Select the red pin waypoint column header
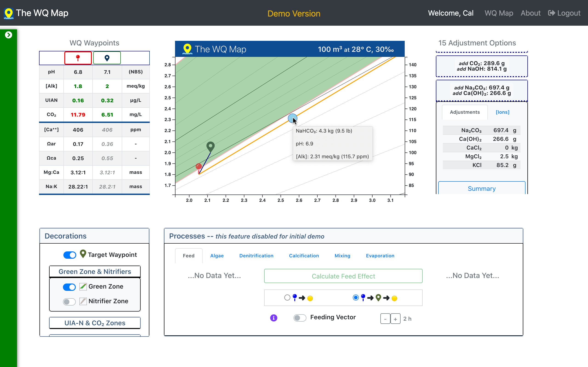This screenshot has width=588, height=367. pyautogui.click(x=78, y=58)
